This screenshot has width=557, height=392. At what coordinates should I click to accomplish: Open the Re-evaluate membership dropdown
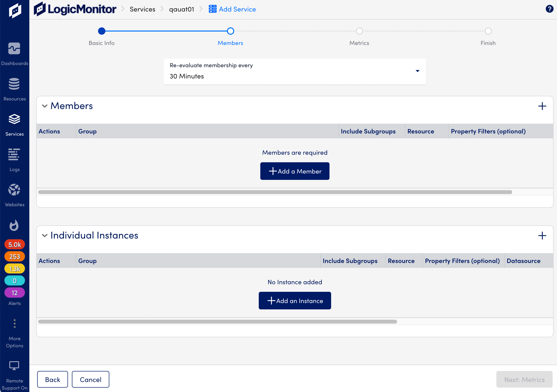(295, 72)
